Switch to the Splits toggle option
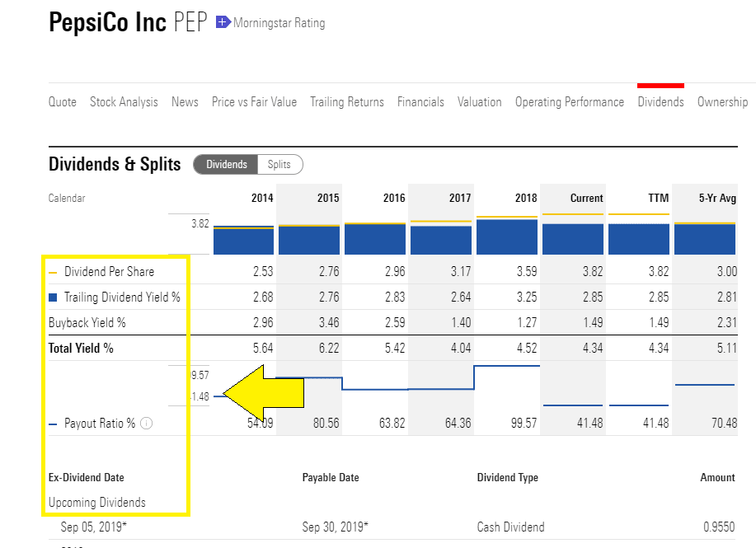Viewport: 756px width, 548px height. point(279,164)
